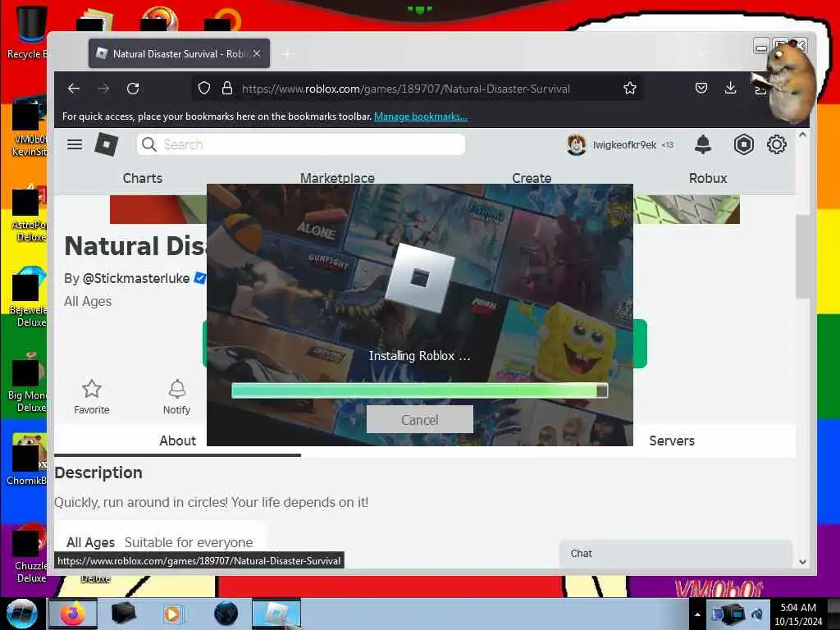Select Roblox installer taskbar item

(276, 614)
